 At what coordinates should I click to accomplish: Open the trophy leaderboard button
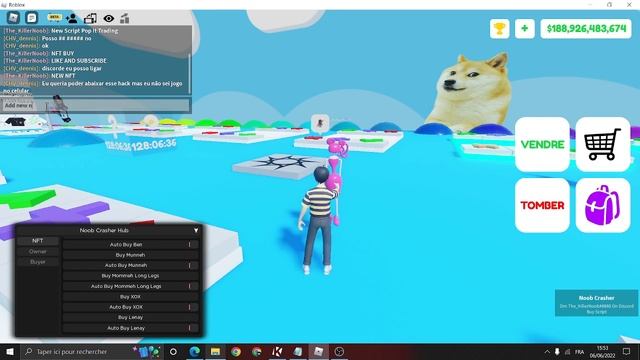[500, 29]
